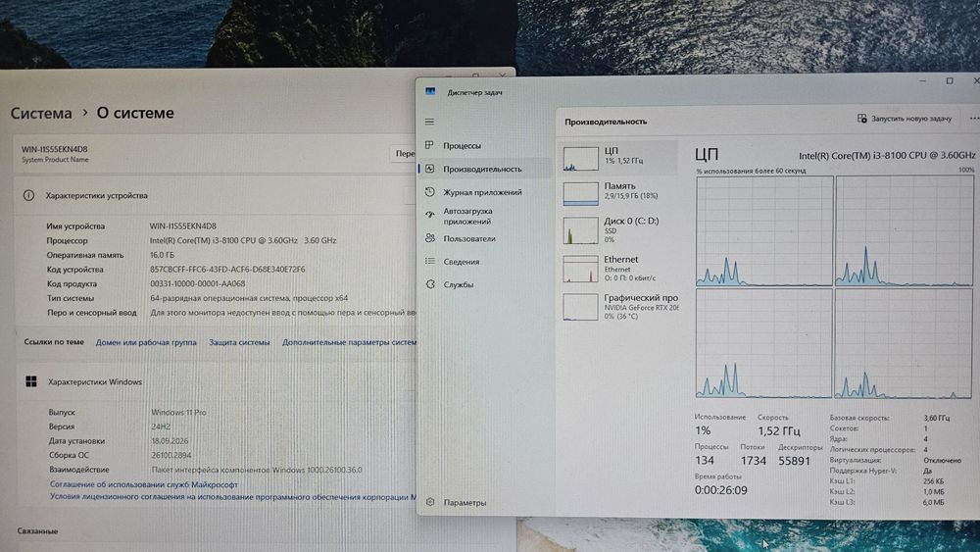Open System protection link in Settings
Image resolution: width=980 pixels, height=552 pixels.
(239, 342)
